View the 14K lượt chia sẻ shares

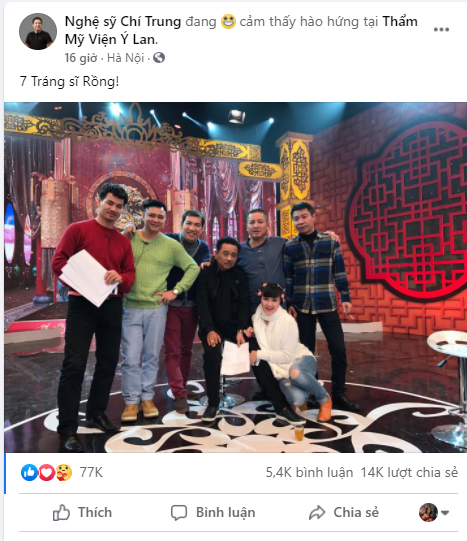point(409,473)
